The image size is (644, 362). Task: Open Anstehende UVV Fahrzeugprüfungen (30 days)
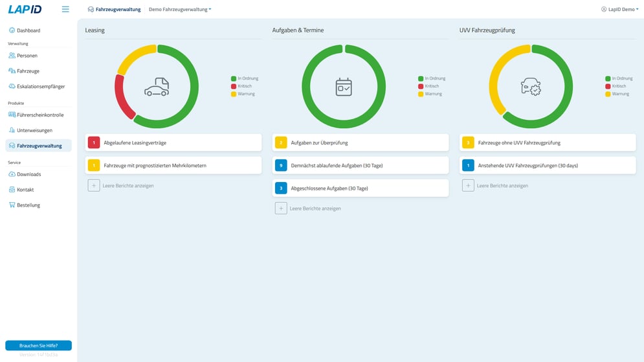point(548,165)
